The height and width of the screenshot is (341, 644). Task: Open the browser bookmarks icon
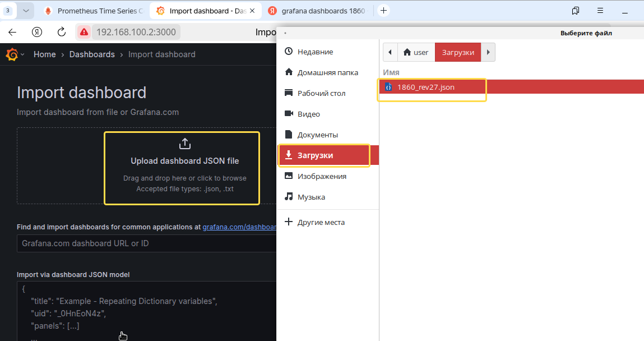(576, 11)
